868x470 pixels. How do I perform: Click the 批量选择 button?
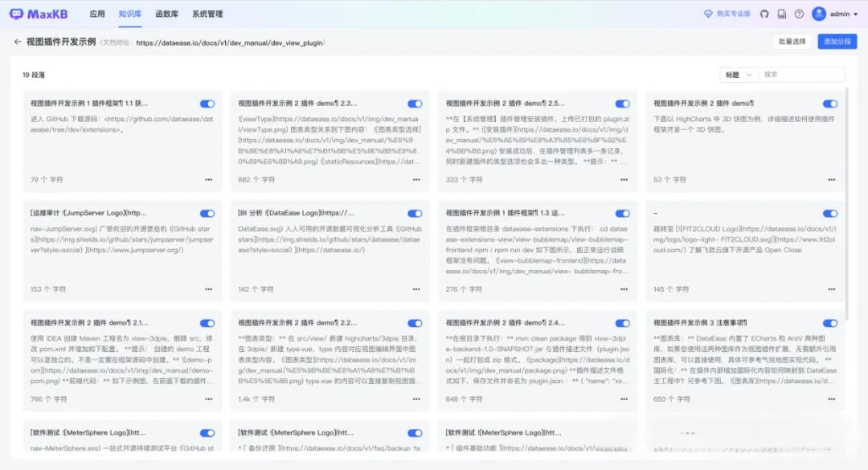click(792, 42)
